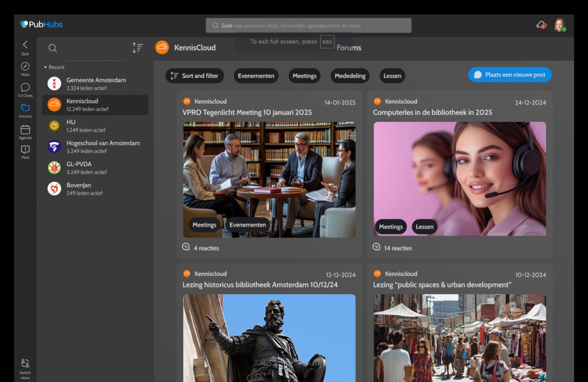Image resolution: width=588 pixels, height=382 pixels.
Task: Open the Mod sidebar icon
Action: [25, 150]
